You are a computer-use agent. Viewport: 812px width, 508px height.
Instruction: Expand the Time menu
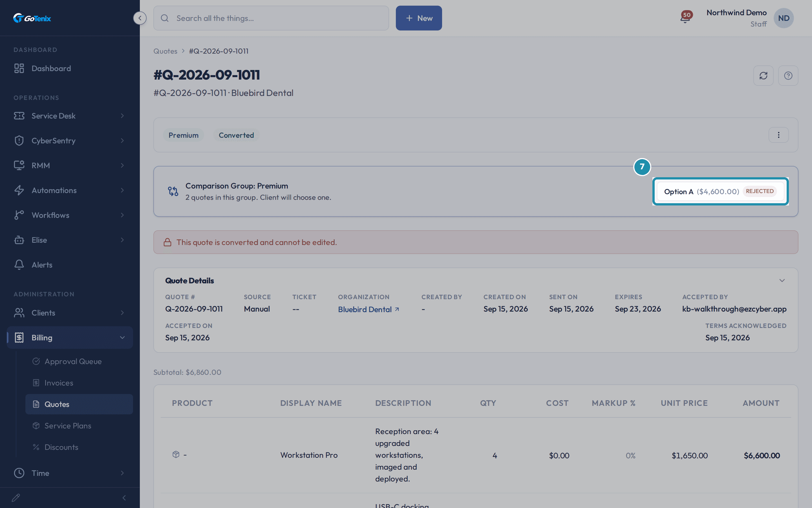(x=70, y=473)
